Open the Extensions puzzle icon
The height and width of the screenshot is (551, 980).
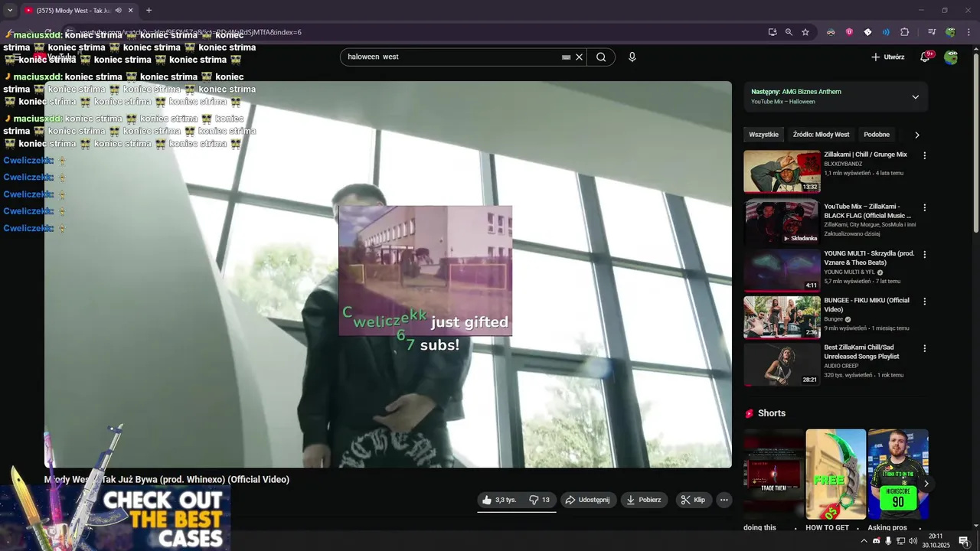[x=904, y=32]
